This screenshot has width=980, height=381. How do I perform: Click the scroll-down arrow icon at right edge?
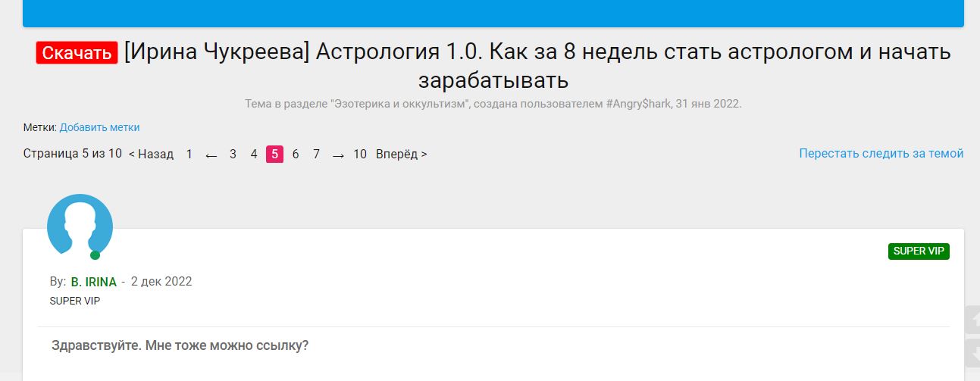pos(972,353)
